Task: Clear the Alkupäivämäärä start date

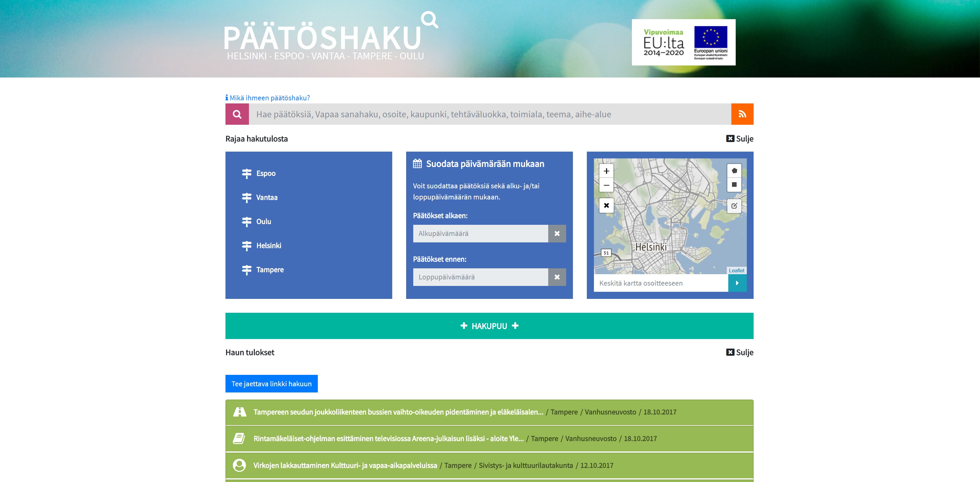Action: pos(557,233)
